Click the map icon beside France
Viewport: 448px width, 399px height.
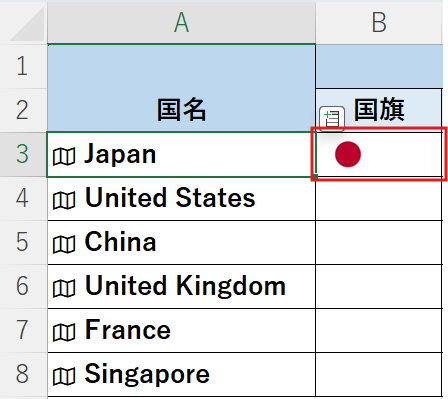(x=64, y=332)
